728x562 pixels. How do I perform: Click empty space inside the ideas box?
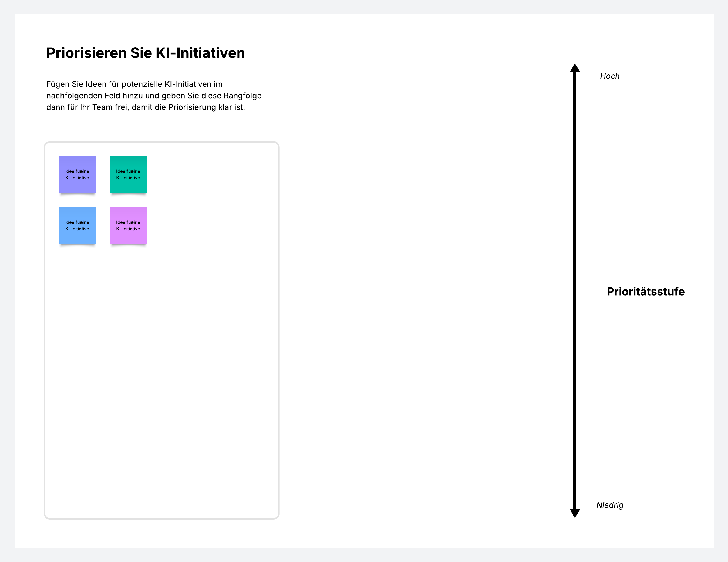click(161, 367)
